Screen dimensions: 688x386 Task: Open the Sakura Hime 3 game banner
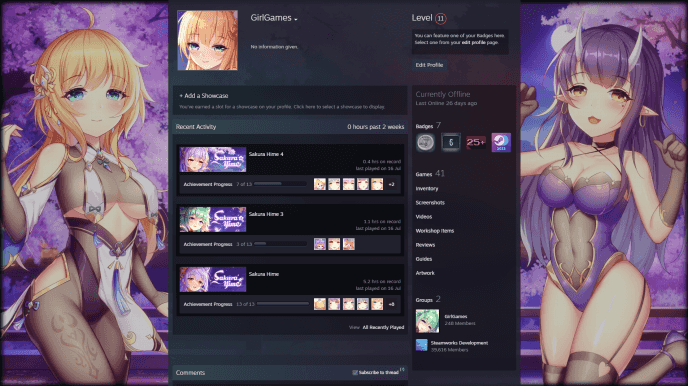pos(213,219)
